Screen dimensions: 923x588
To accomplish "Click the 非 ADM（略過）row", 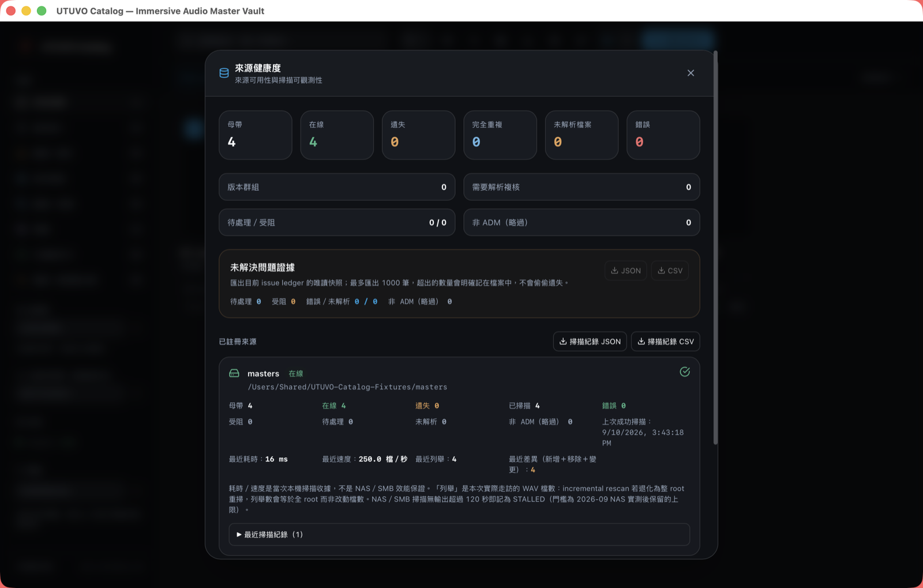I will point(581,223).
